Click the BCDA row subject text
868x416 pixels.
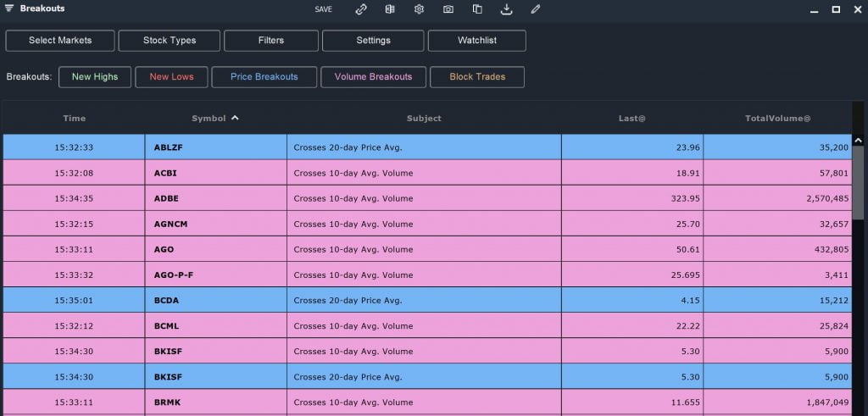pyautogui.click(x=348, y=301)
